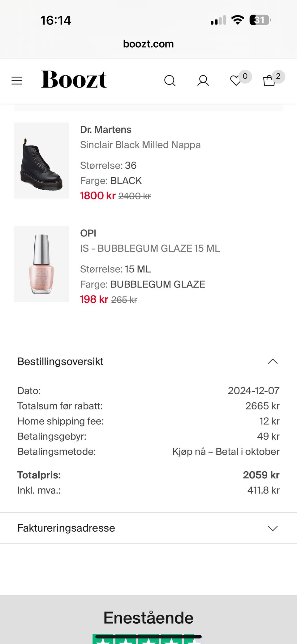This screenshot has width=297, height=644.
Task: Collapse the Bestillingsoversikt chevron
Action: (x=273, y=361)
